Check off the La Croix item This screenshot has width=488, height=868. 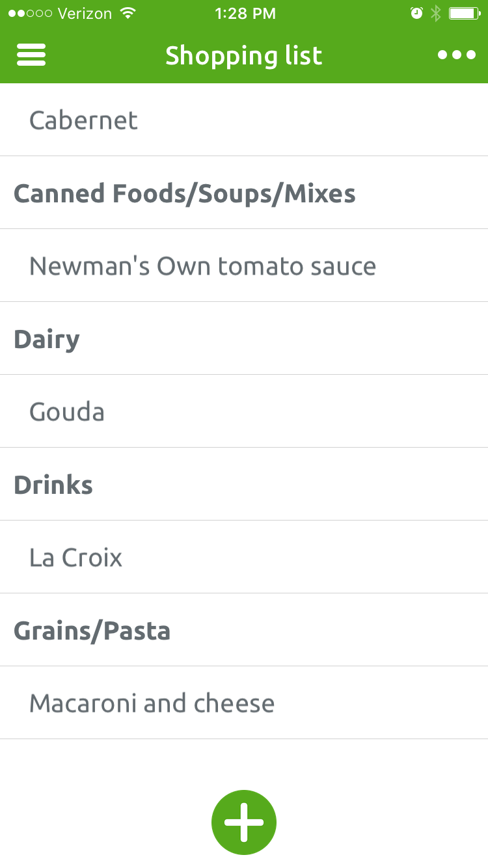click(244, 557)
